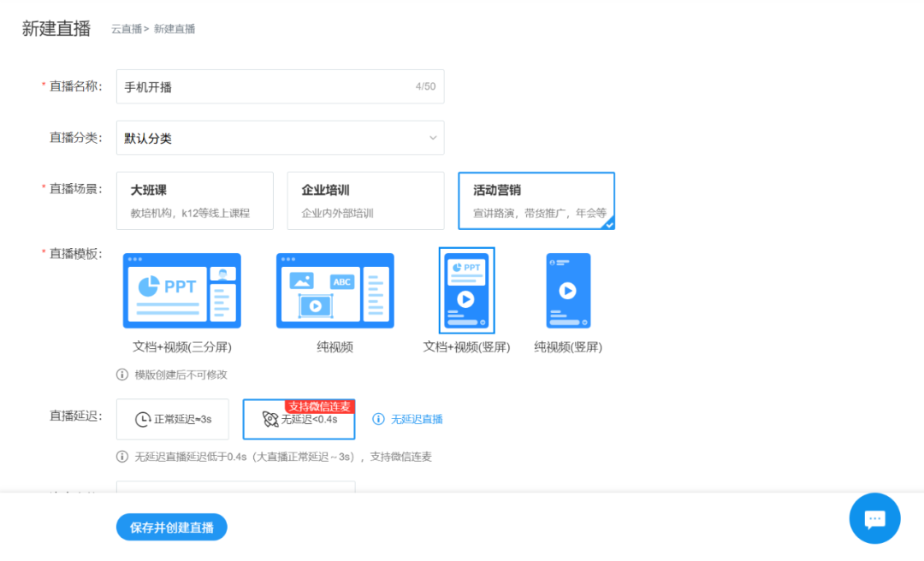The height and width of the screenshot is (561, 924).
Task: Go to 云直播 in breadcrumb
Action: coord(126,29)
